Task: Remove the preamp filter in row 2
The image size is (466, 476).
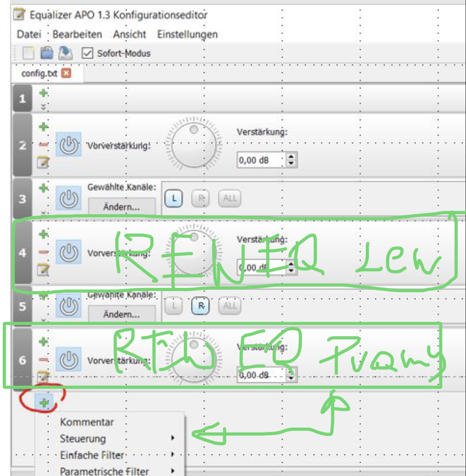Action: click(x=43, y=145)
